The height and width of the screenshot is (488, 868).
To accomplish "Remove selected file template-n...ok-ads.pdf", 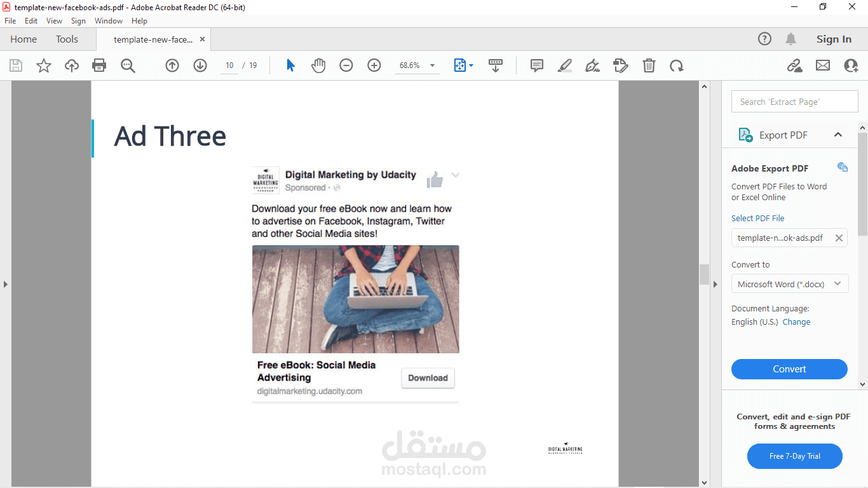I will tap(839, 238).
